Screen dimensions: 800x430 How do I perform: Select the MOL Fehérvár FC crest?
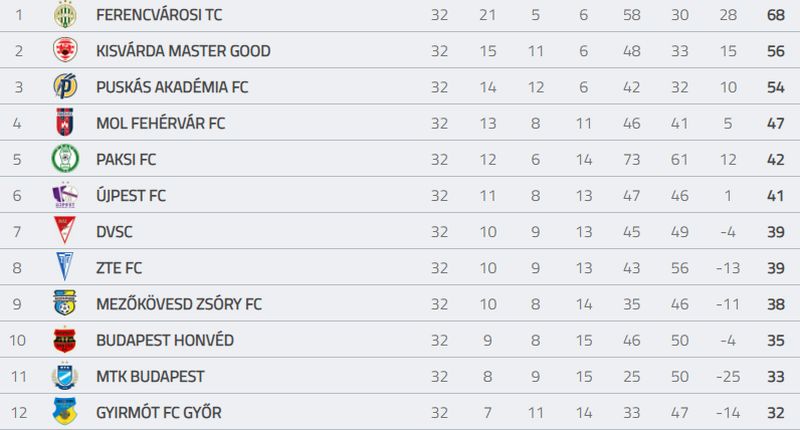(x=65, y=122)
